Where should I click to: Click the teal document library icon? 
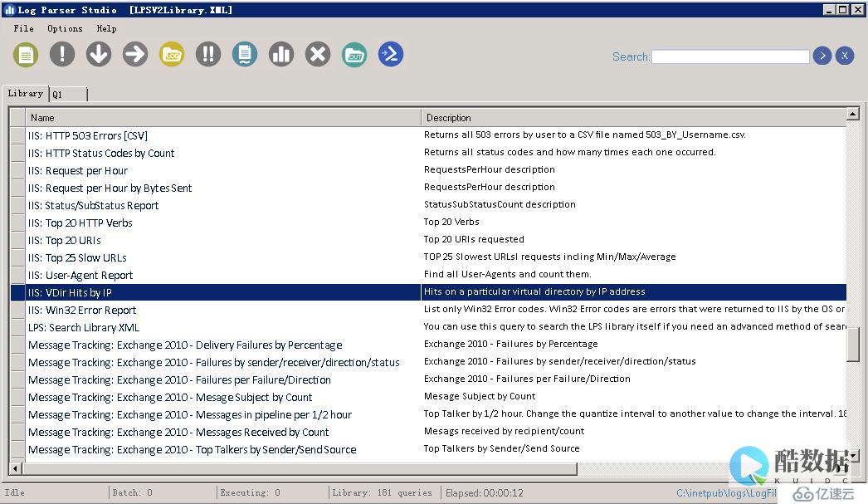click(245, 54)
